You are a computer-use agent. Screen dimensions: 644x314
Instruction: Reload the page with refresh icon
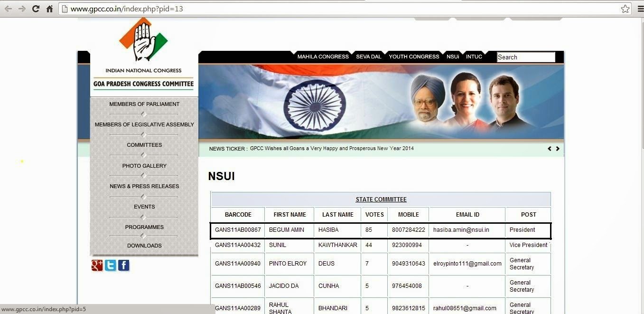tap(36, 9)
